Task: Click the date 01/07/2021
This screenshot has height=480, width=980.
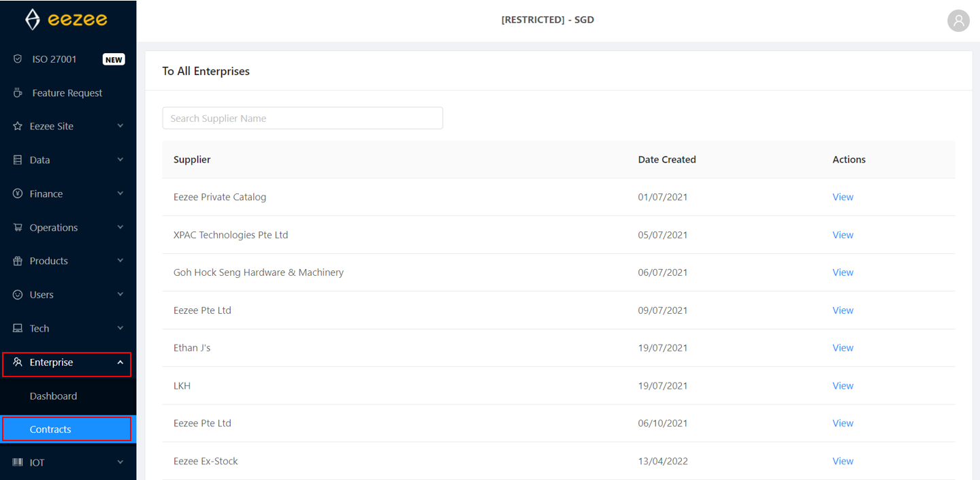Action: click(x=663, y=197)
